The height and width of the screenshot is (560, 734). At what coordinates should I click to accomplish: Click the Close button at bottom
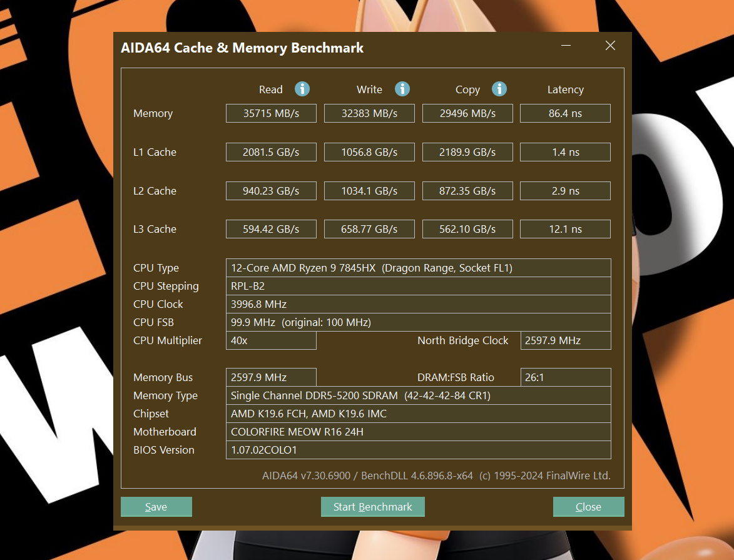tap(588, 507)
